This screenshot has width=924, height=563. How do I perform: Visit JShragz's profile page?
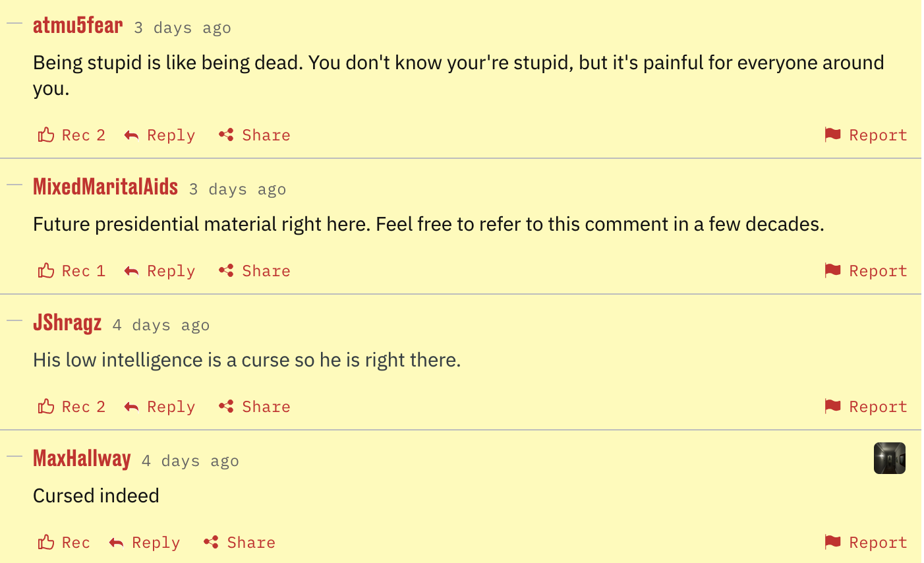pyautogui.click(x=67, y=322)
